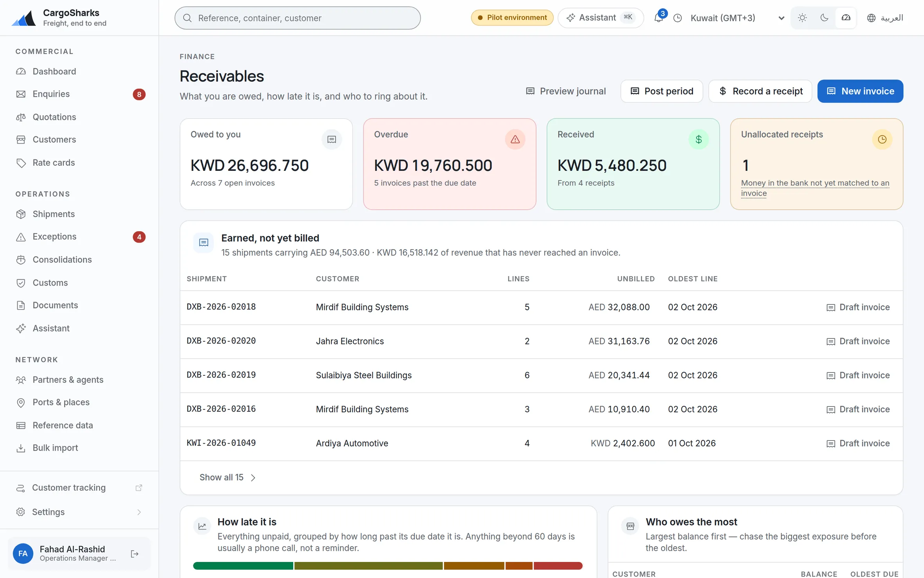Click Post period button
This screenshot has height=578, width=924.
click(x=662, y=91)
